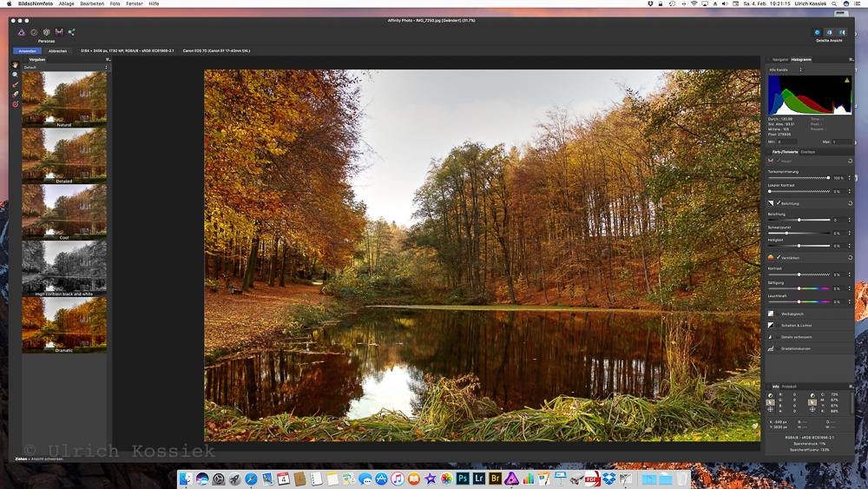This screenshot has height=489, width=868.
Task: Open Gradationskurven curves section
Action: (x=796, y=348)
